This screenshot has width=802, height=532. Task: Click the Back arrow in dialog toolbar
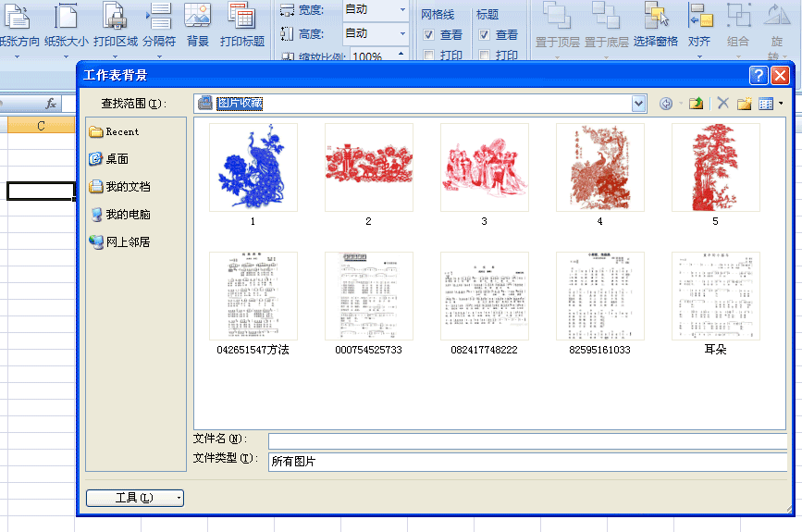pos(666,104)
